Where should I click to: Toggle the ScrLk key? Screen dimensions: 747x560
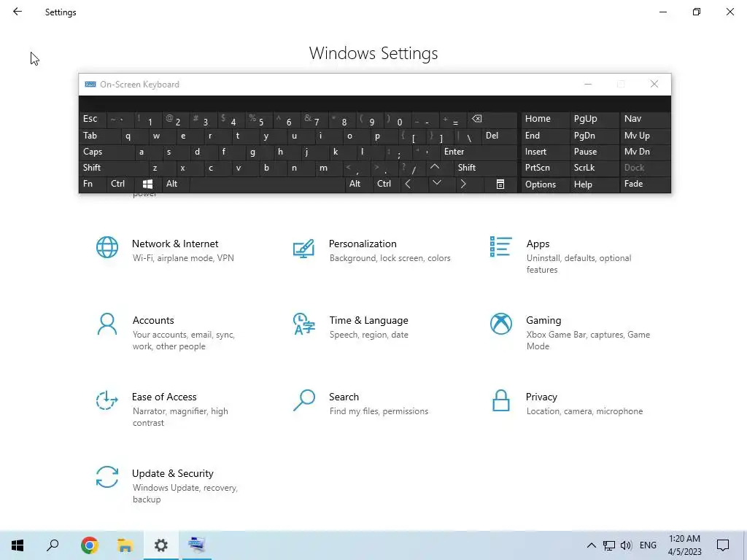pyautogui.click(x=594, y=167)
